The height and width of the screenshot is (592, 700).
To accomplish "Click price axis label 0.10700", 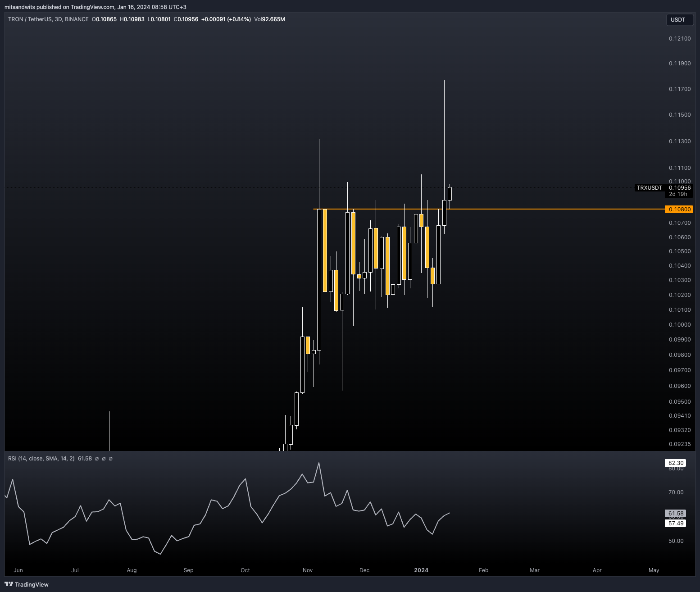I will tap(680, 223).
